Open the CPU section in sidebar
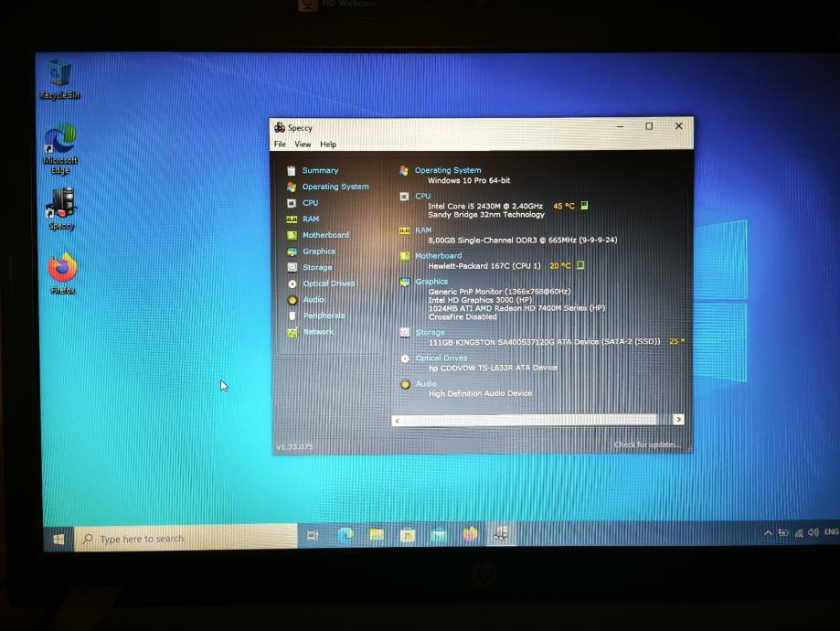Viewport: 840px width, 631px height. [310, 203]
